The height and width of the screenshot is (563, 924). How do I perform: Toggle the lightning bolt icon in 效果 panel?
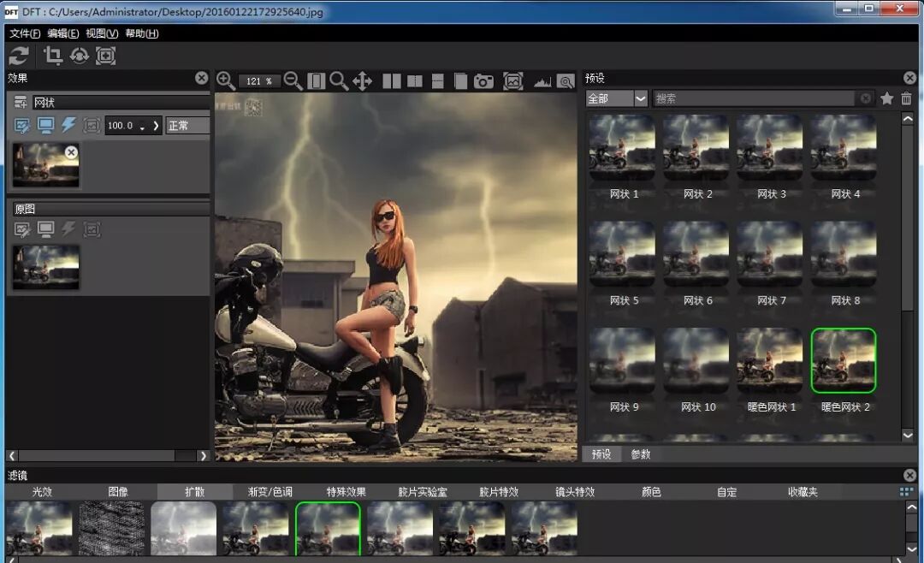click(x=69, y=126)
